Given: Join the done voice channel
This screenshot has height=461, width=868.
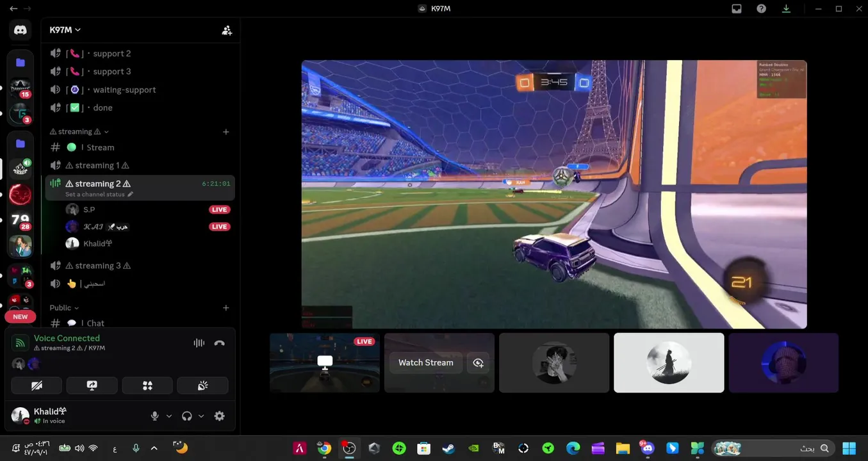Looking at the screenshot, I should pos(140,108).
